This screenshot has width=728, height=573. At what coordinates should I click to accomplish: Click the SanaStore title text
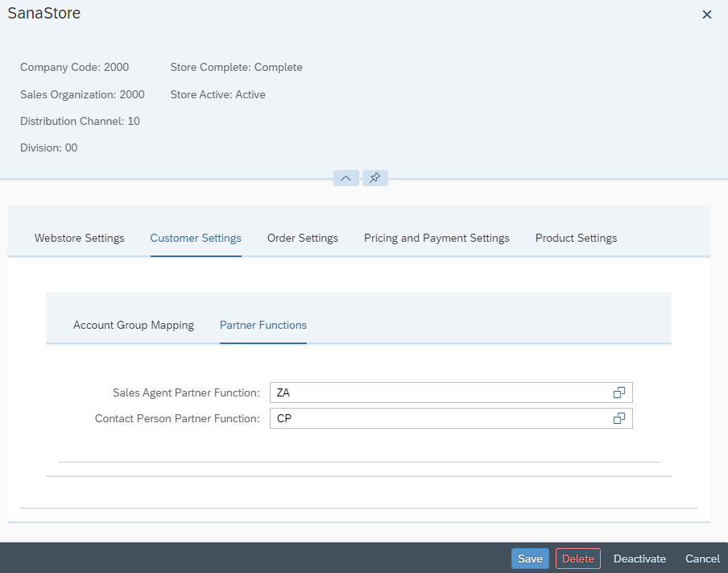click(44, 13)
